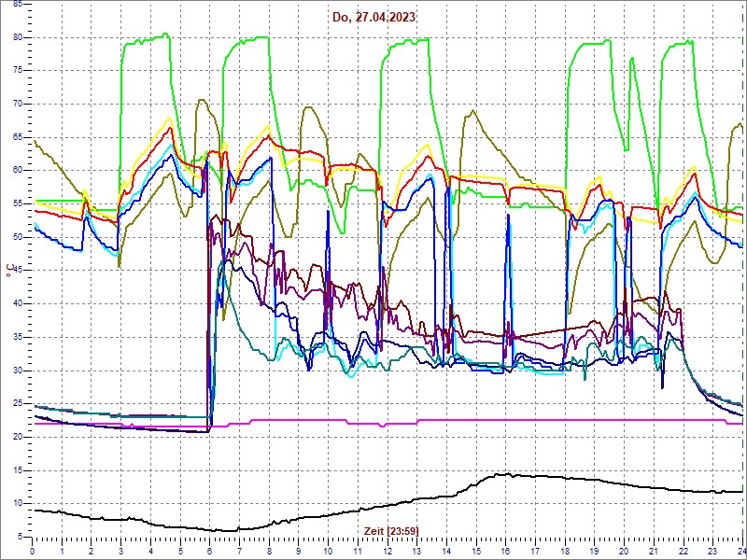The height and width of the screenshot is (560, 747).
Task: Select hour 12 on the time axis
Action: pyautogui.click(x=387, y=552)
